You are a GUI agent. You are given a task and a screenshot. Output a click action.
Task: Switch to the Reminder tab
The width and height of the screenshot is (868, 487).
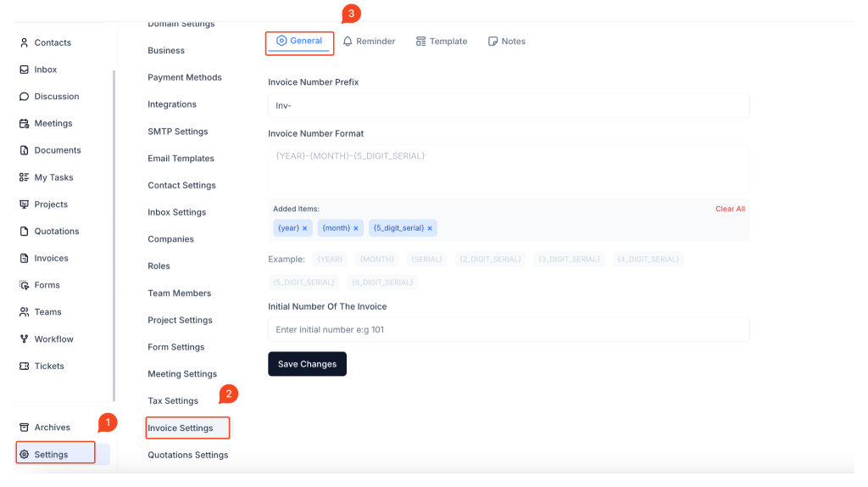tap(369, 42)
